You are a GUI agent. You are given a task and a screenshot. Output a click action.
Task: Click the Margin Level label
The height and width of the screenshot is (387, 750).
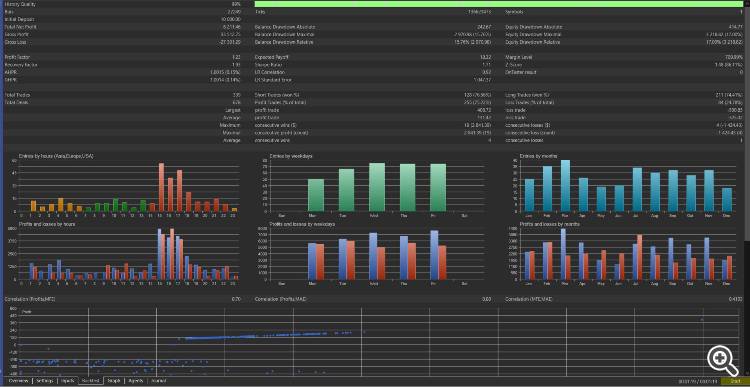518,57
